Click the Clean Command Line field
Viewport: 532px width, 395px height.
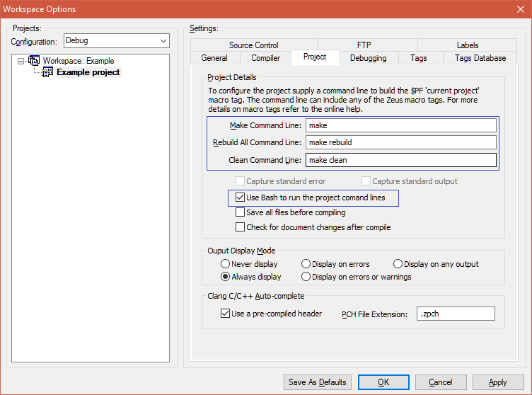tap(400, 160)
